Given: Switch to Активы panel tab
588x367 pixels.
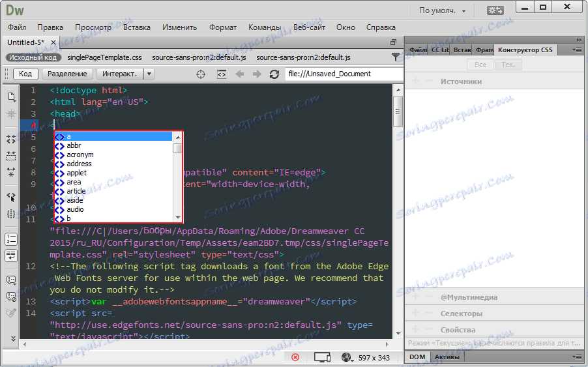Looking at the screenshot, I should [447, 357].
